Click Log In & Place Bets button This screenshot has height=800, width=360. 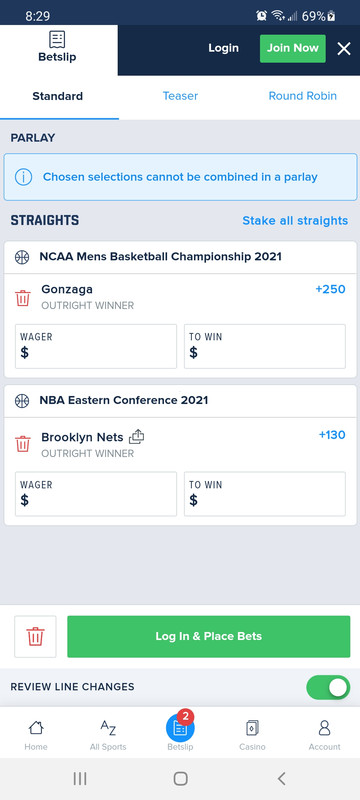[x=209, y=636]
